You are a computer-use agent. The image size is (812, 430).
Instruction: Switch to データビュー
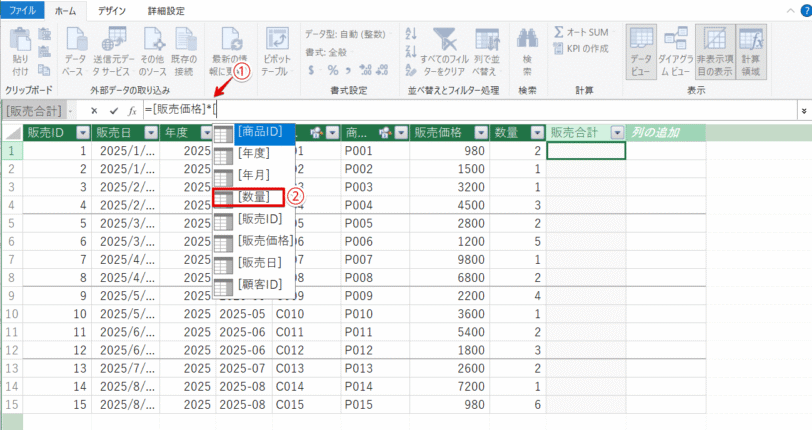641,52
